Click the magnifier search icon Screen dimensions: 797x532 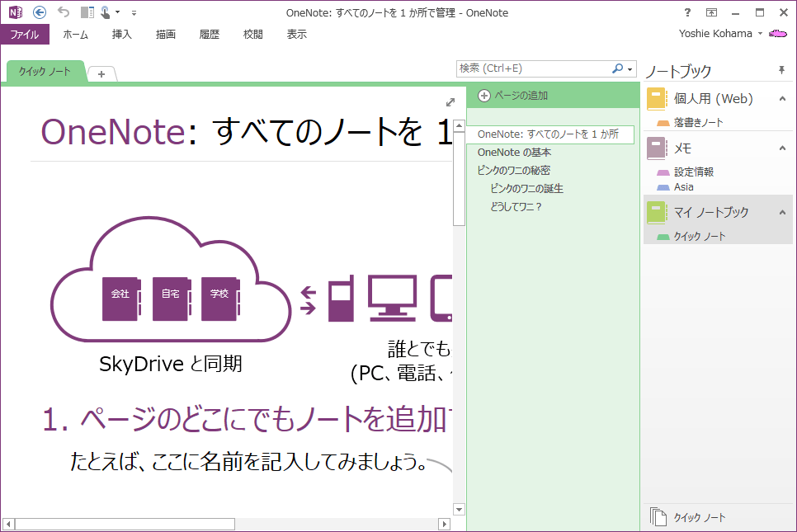(618, 68)
